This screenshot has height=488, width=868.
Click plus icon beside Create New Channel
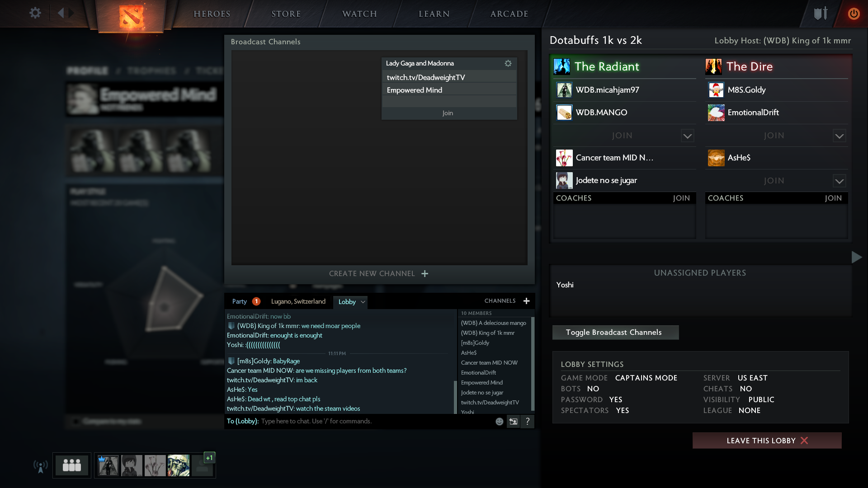[x=425, y=273]
